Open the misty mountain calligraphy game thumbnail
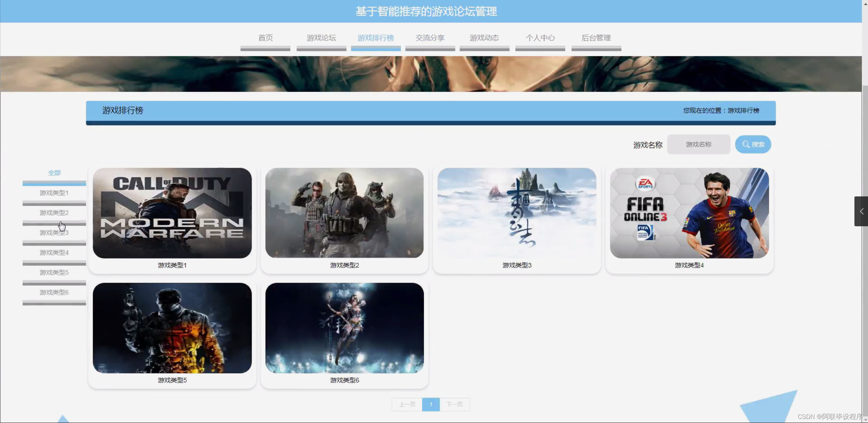The image size is (868, 423). (x=517, y=213)
